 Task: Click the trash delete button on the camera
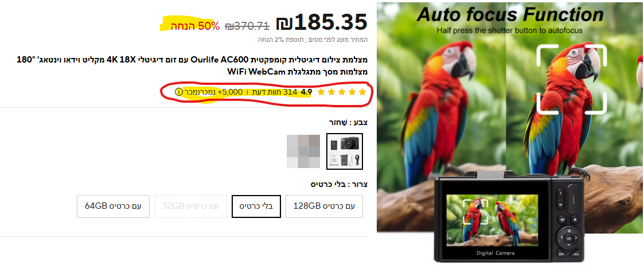click(x=575, y=219)
